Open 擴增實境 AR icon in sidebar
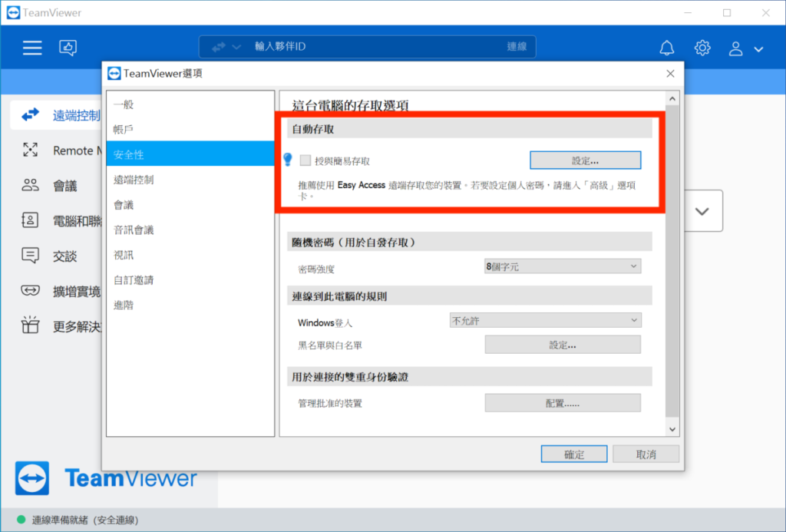This screenshot has height=532, width=786. coord(30,290)
